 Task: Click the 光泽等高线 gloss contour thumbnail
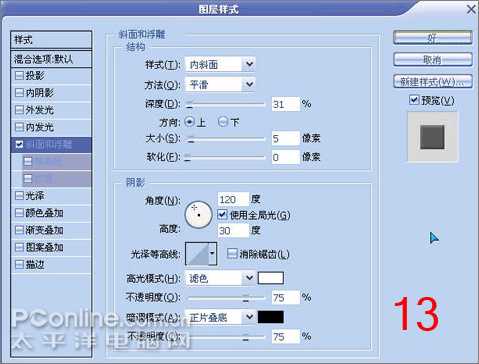pyautogui.click(x=197, y=254)
